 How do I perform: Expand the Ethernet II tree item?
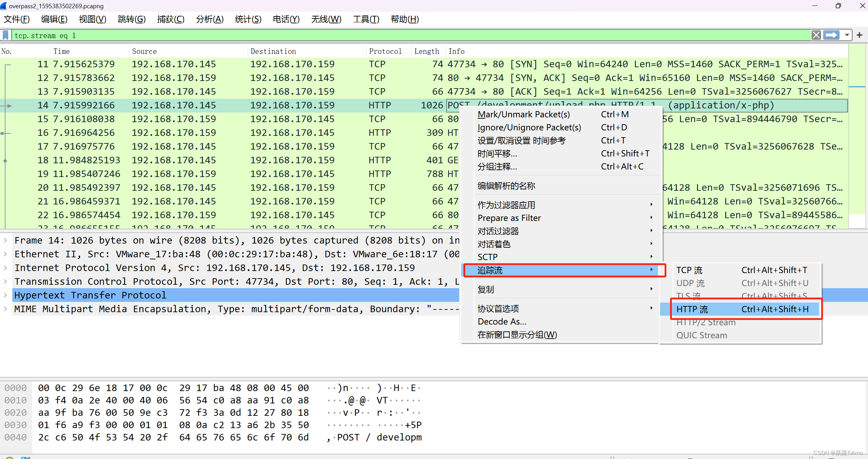click(x=5, y=254)
